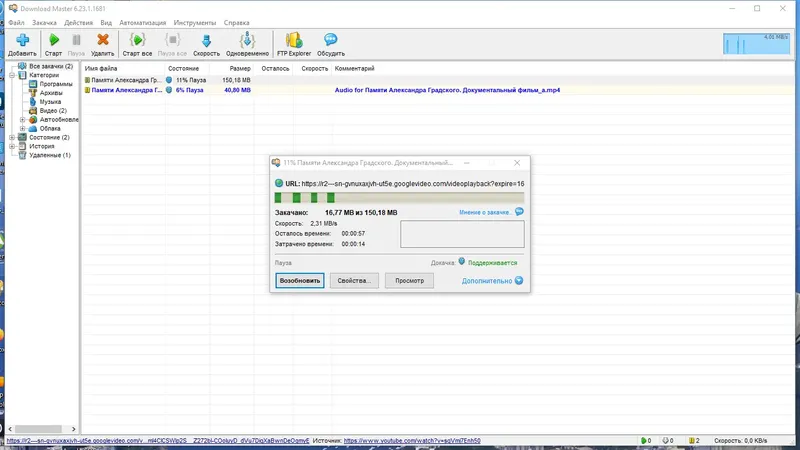Click the empty log box in the dialog
The height and width of the screenshot is (450, 800).
tap(462, 234)
